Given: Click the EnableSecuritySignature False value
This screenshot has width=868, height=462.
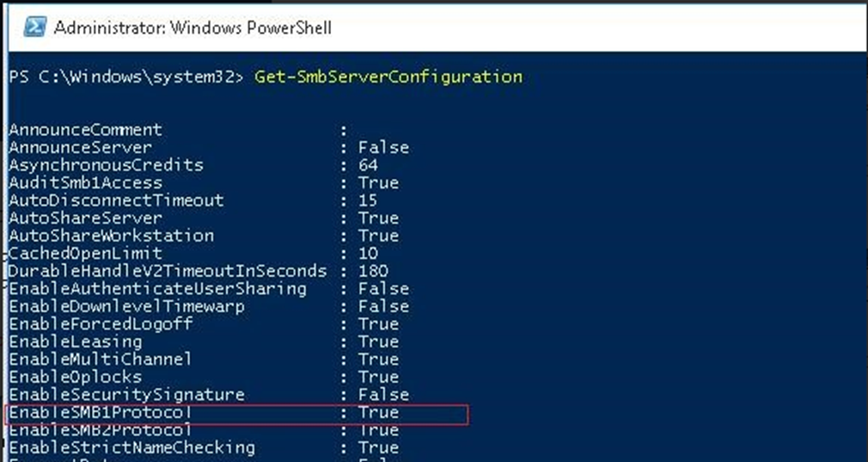Looking at the screenshot, I should pyautogui.click(x=383, y=394).
